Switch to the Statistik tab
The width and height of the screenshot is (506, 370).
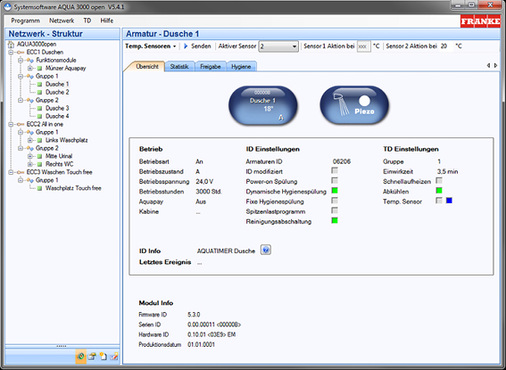[x=179, y=67]
